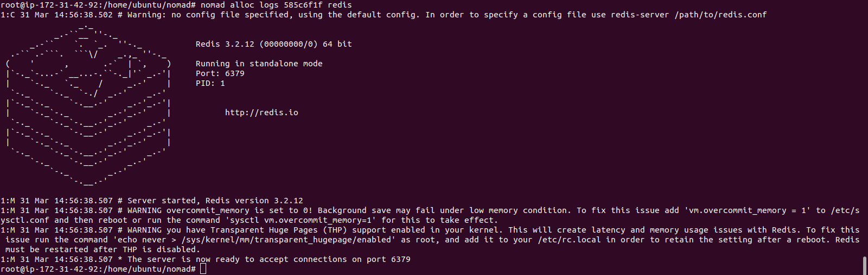Click the /path/to/redis.conf path text
The width and height of the screenshot is (868, 275).
[720, 15]
